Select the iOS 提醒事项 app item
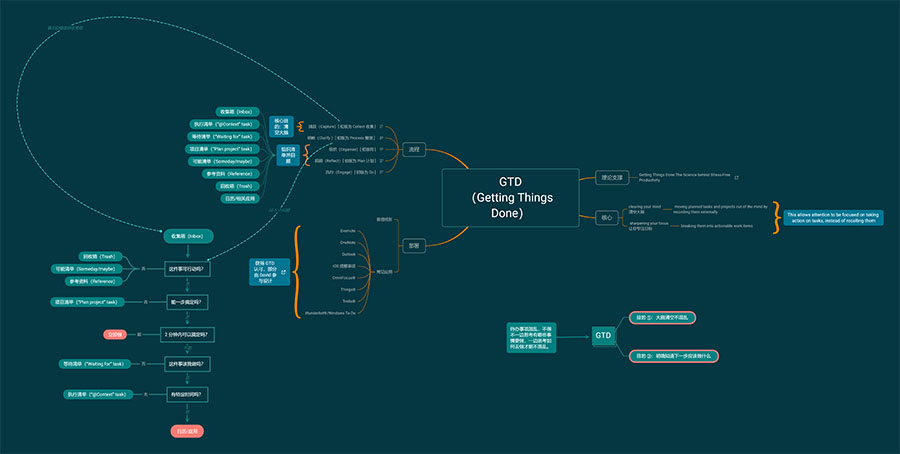Image resolution: width=900 pixels, height=454 pixels. click(344, 266)
